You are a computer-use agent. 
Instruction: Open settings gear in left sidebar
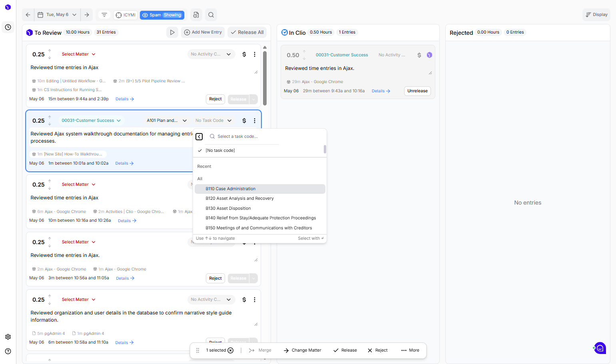tap(8, 337)
